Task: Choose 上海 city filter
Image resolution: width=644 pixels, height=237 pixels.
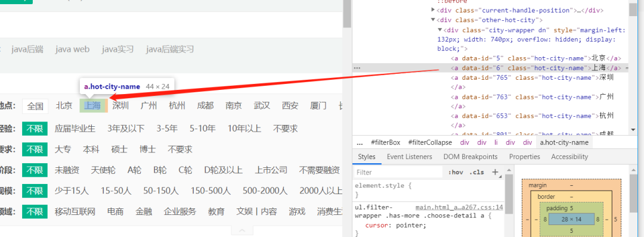Action: [x=92, y=106]
